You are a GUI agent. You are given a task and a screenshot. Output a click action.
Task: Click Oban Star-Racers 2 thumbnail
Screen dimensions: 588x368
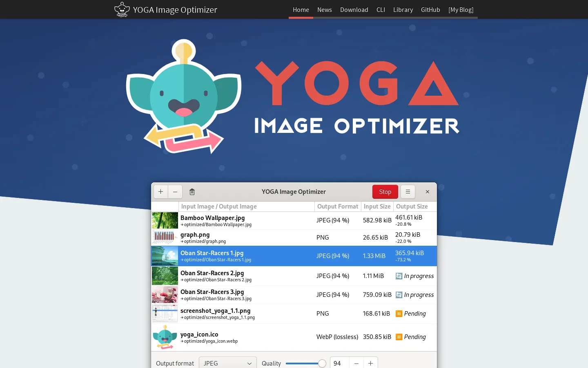pyautogui.click(x=165, y=276)
